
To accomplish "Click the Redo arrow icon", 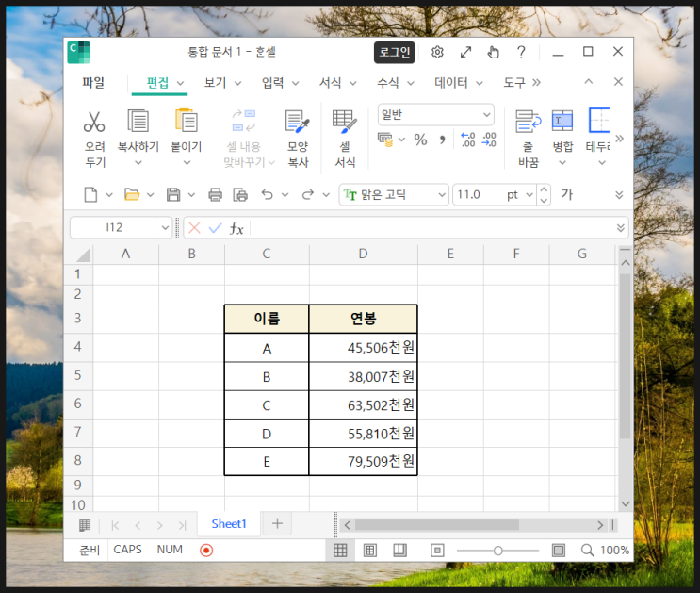I will [x=307, y=195].
